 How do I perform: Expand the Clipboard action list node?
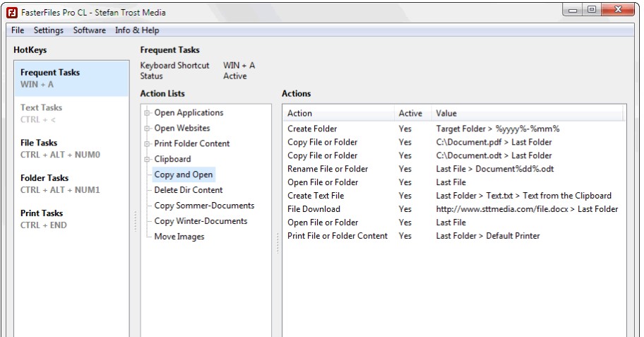click(x=148, y=160)
